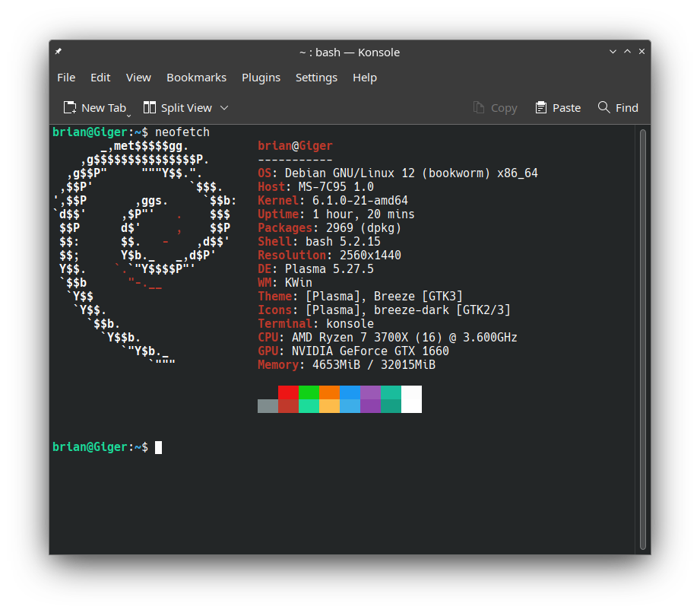
Task: Click the greyed-out Copy icon
Action: (x=479, y=108)
